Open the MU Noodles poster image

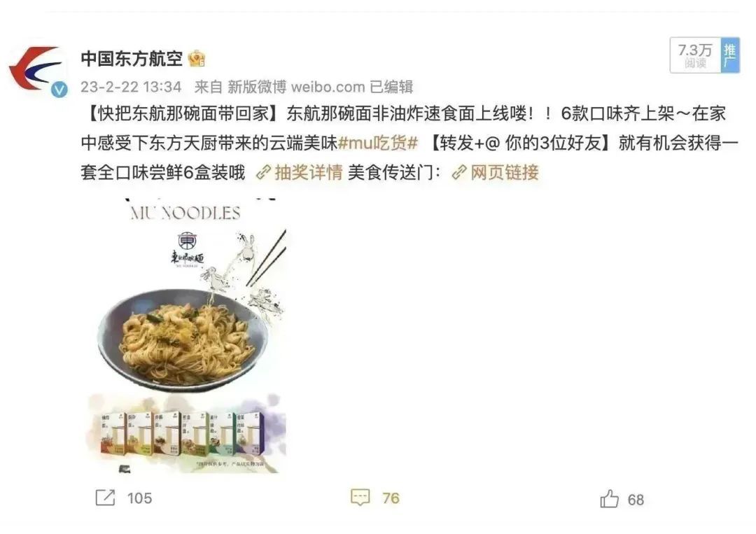[186, 335]
